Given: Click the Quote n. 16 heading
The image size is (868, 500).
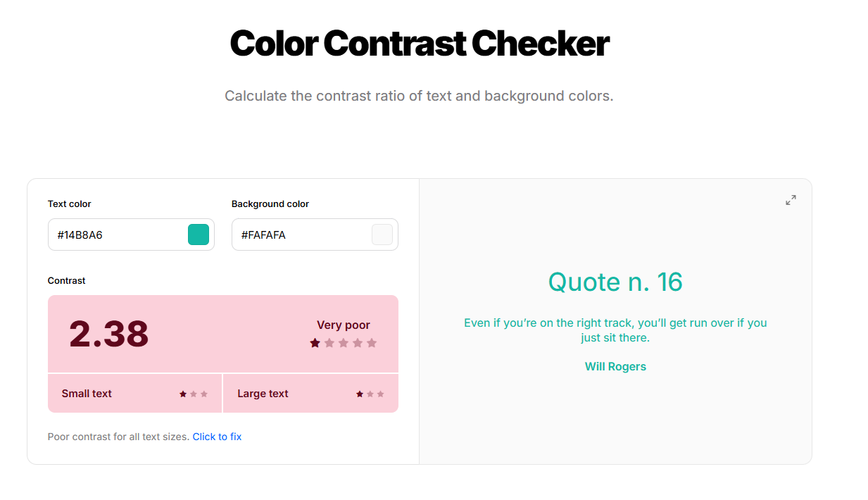Looking at the screenshot, I should coord(615,282).
